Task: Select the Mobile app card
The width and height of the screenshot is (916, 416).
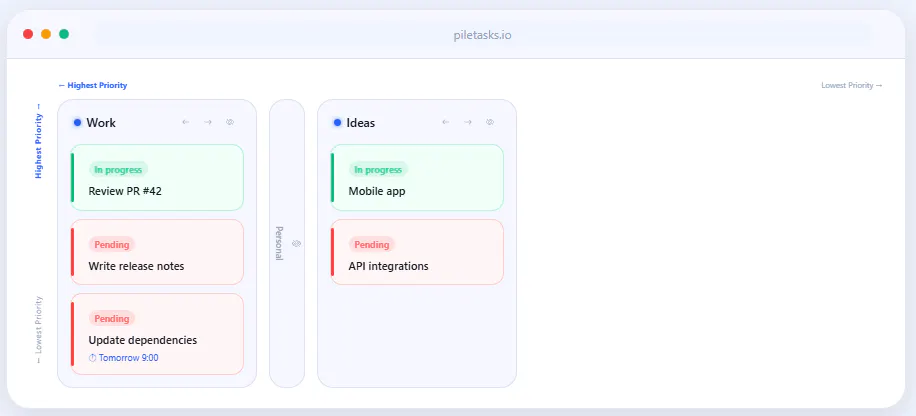Action: tap(417, 178)
